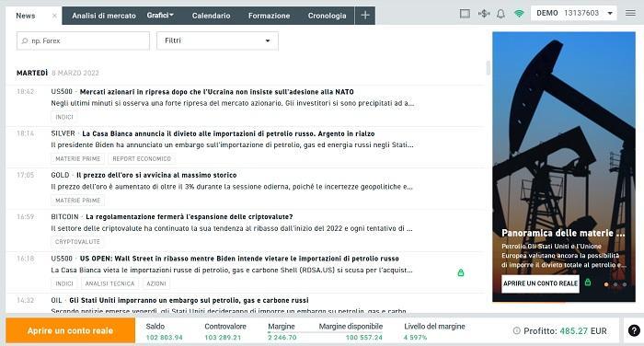Click the SILVER symbol label
The image size is (644, 346).
[63, 133]
